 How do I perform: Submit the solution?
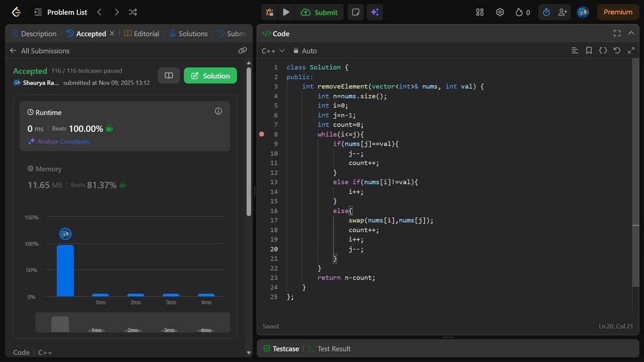coord(319,12)
